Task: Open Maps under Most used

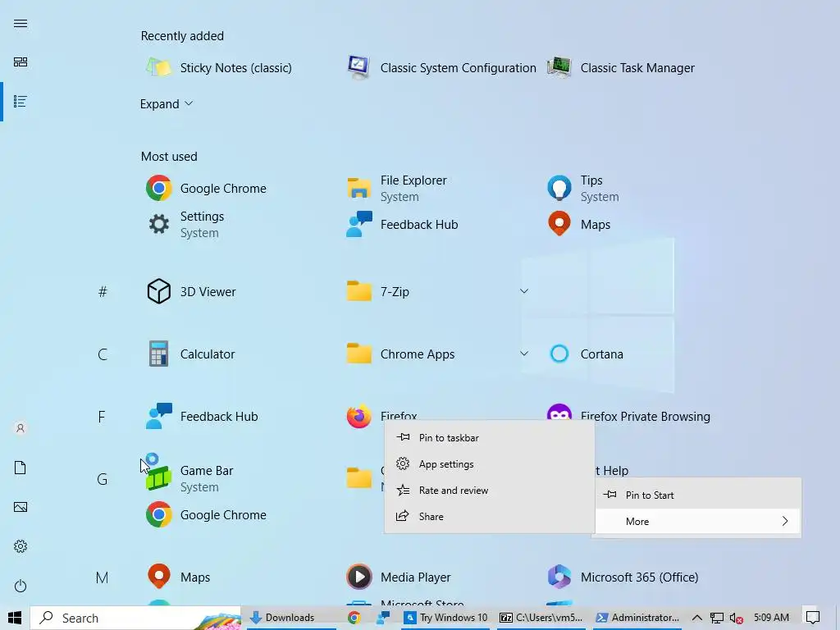Action: click(578, 225)
